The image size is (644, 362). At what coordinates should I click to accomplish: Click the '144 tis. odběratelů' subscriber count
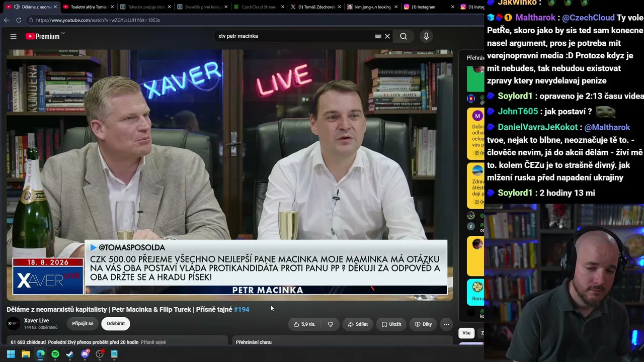[x=41, y=327]
